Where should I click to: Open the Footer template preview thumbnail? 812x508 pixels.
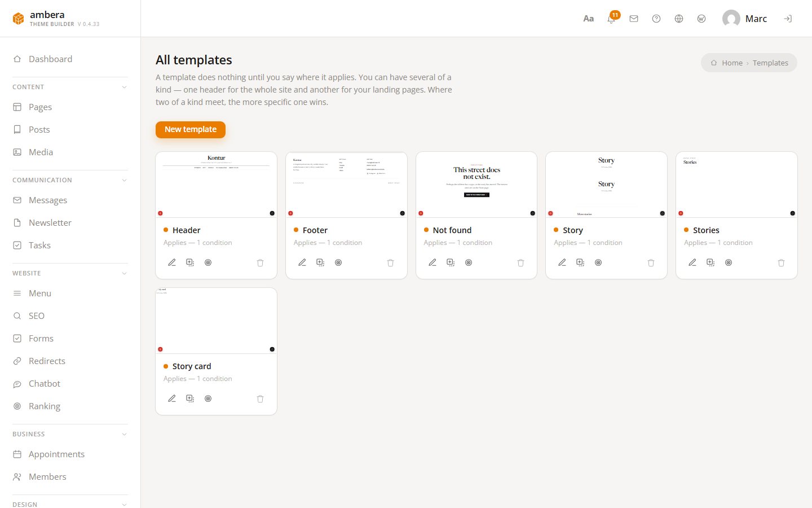click(346, 185)
